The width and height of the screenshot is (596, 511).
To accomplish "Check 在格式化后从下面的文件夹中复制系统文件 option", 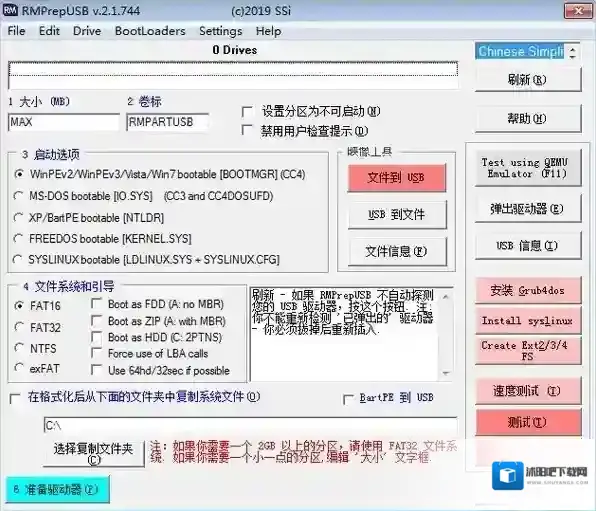I will (x=15, y=398).
